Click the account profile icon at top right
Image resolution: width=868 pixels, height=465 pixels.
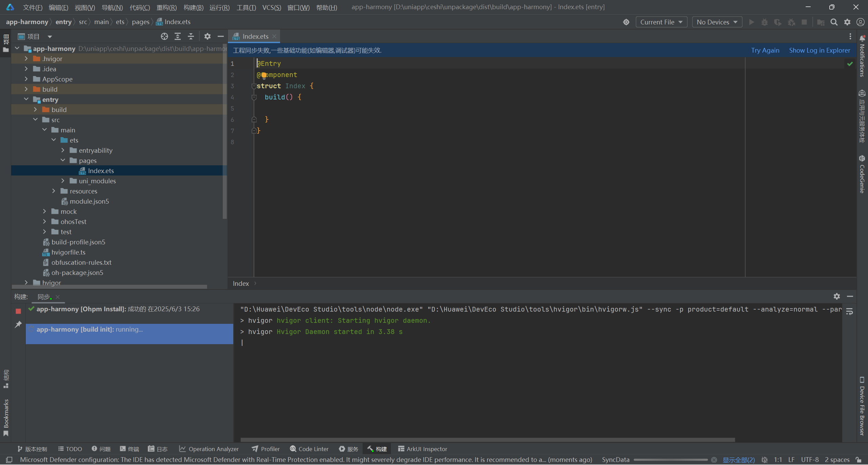pos(861,22)
